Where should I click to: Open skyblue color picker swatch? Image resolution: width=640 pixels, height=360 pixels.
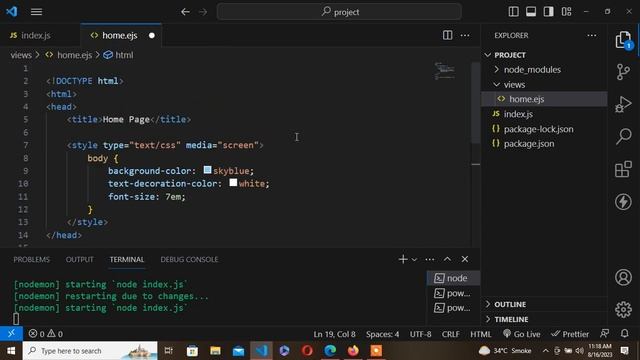pos(207,170)
